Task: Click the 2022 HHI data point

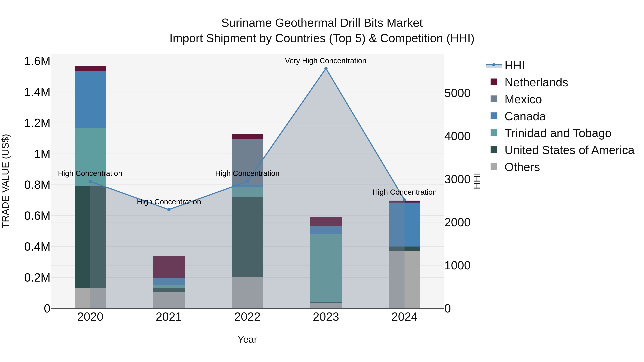Action: pyautogui.click(x=247, y=181)
